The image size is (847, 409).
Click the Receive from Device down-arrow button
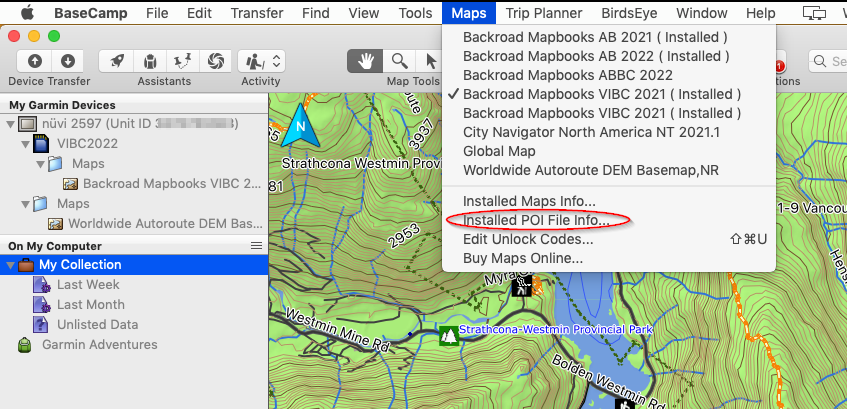(68, 61)
